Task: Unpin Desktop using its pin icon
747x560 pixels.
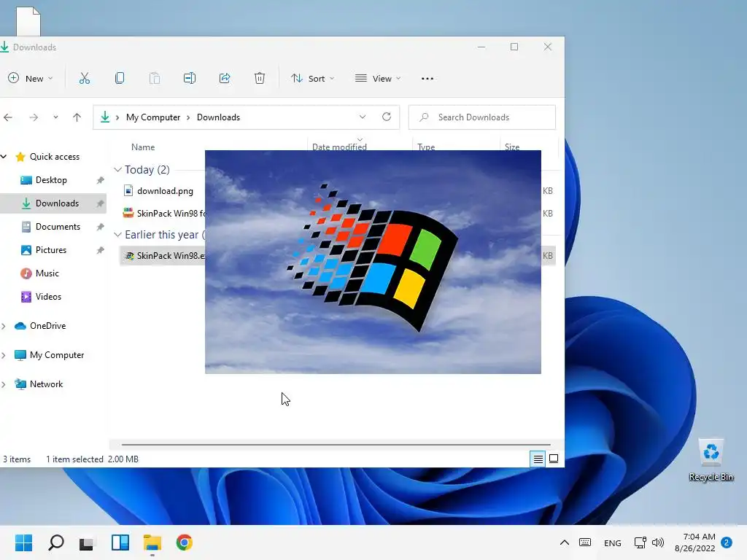Action: tap(100, 180)
